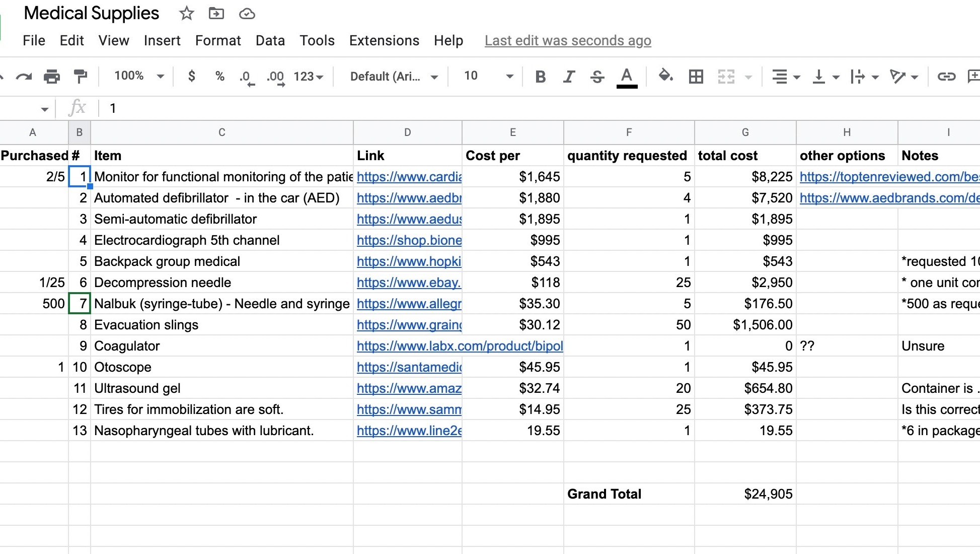This screenshot has height=554, width=980.
Task: Open the Tools menu
Action: (x=317, y=40)
